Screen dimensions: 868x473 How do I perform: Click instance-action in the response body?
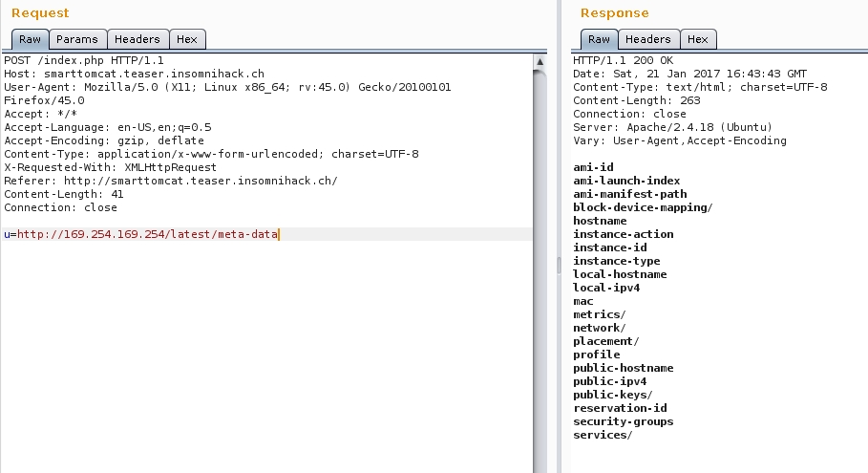624,234
